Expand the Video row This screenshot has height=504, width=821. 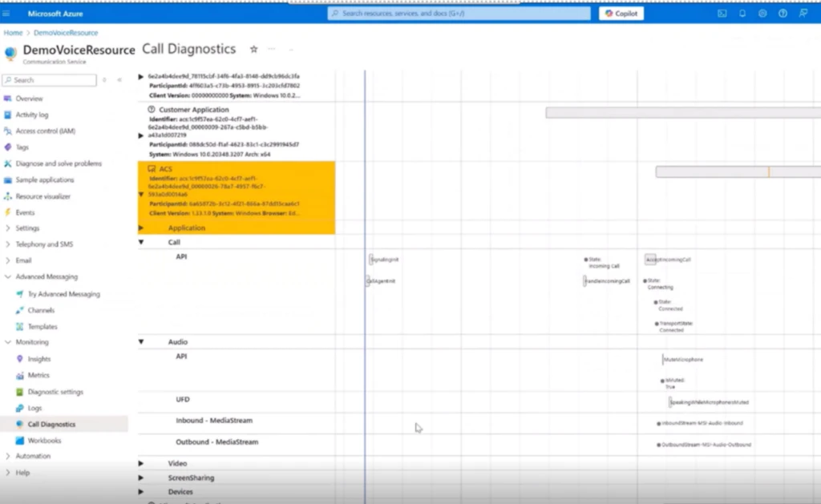pyautogui.click(x=141, y=462)
